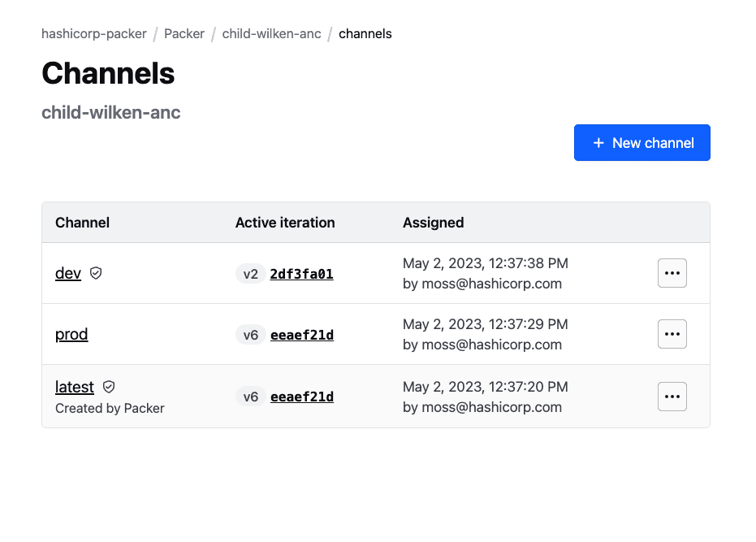
Task: Expand the dev channel ellipsis actions
Action: [672, 272]
